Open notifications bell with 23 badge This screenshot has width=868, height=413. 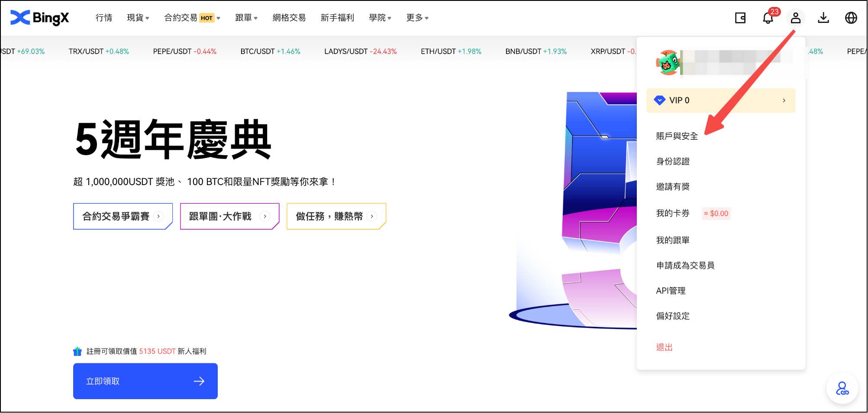[x=768, y=18]
